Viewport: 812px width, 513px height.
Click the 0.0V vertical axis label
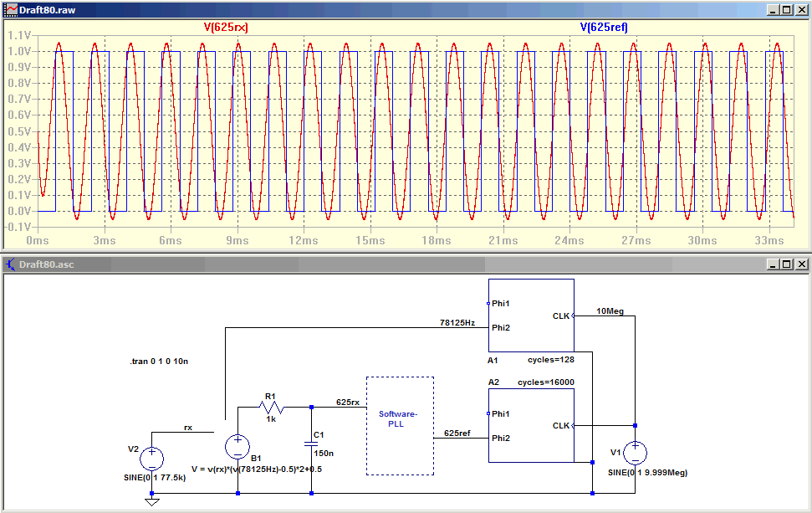pos(19,211)
